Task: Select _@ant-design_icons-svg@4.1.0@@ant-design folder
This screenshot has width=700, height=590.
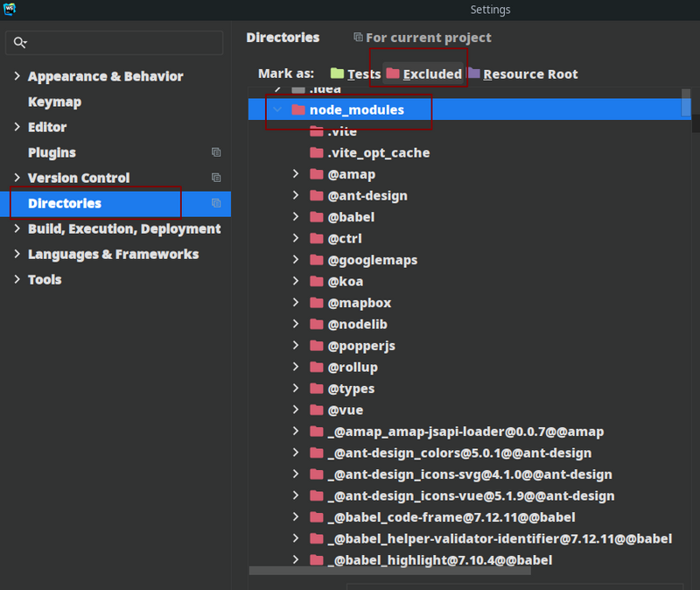Action: (x=470, y=474)
